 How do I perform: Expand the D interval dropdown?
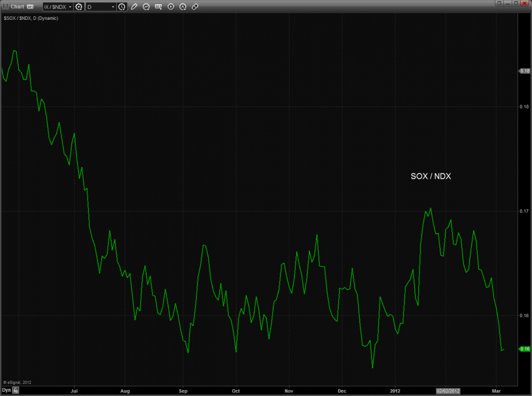[x=101, y=7]
